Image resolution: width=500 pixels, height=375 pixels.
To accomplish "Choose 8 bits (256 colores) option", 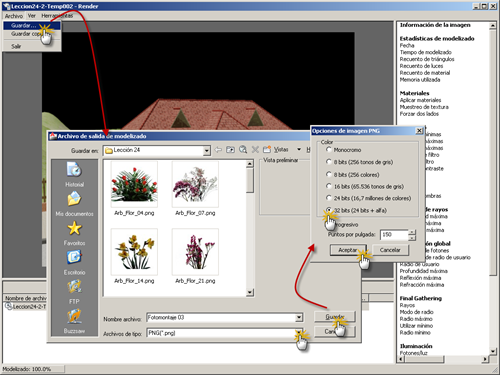I will pyautogui.click(x=329, y=174).
